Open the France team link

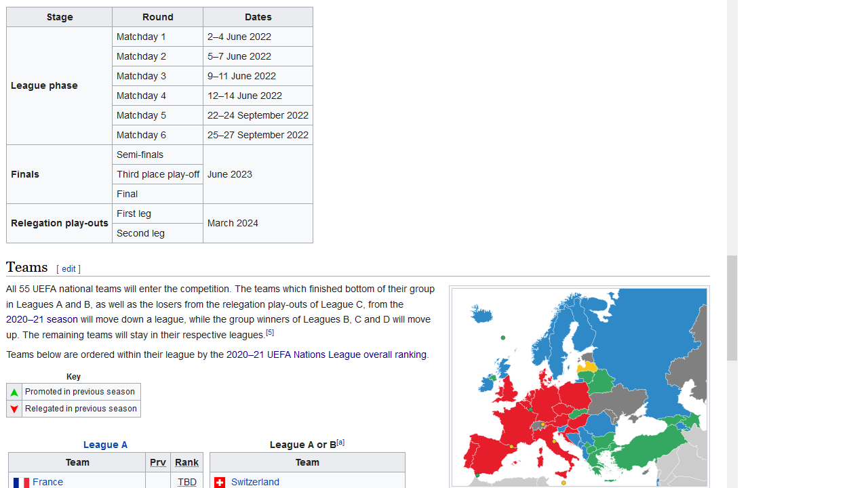(x=47, y=482)
